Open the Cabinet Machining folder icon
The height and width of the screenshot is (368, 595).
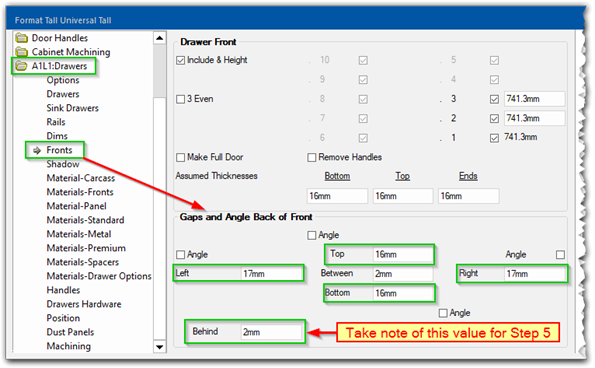22,52
